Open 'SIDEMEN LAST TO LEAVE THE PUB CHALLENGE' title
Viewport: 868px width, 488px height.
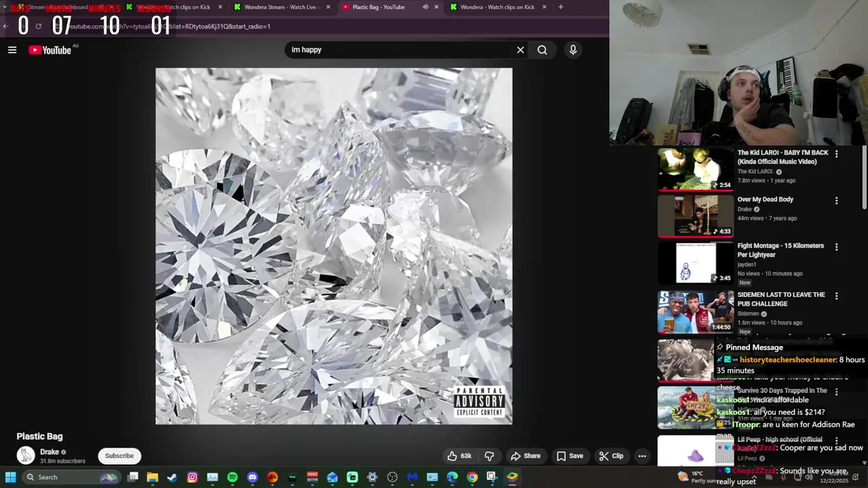781,299
